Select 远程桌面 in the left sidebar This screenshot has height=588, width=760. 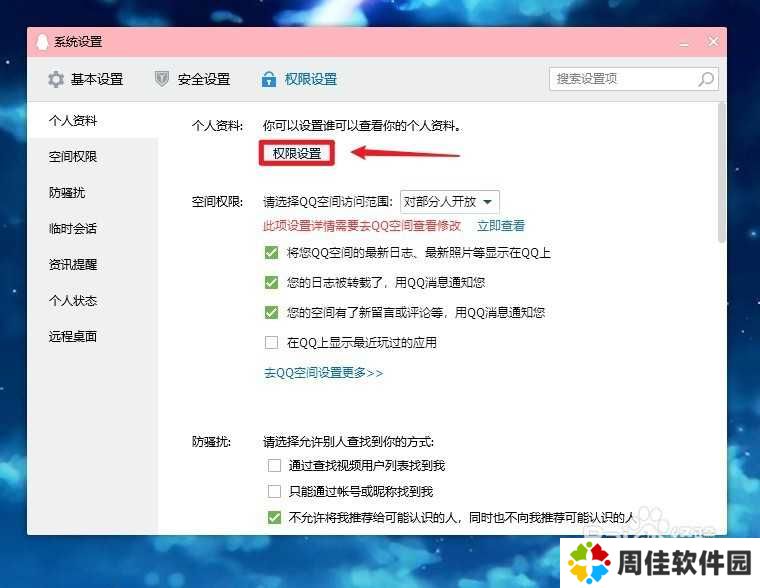point(73,336)
